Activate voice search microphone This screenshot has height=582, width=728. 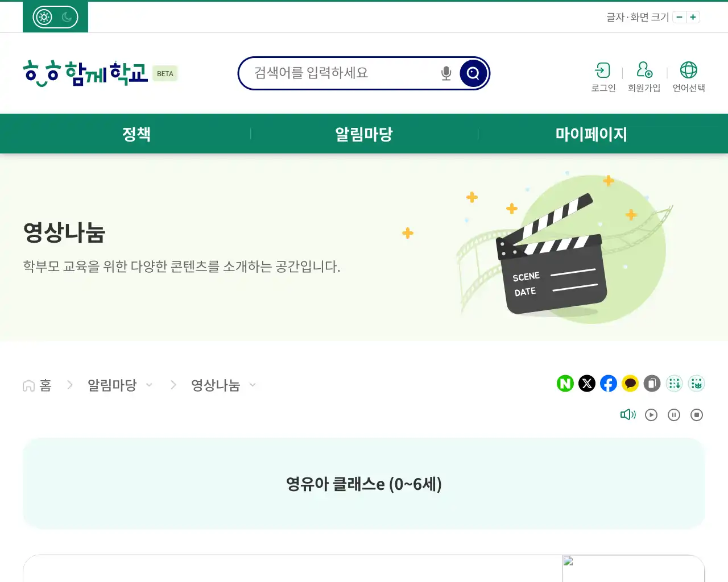coord(445,73)
